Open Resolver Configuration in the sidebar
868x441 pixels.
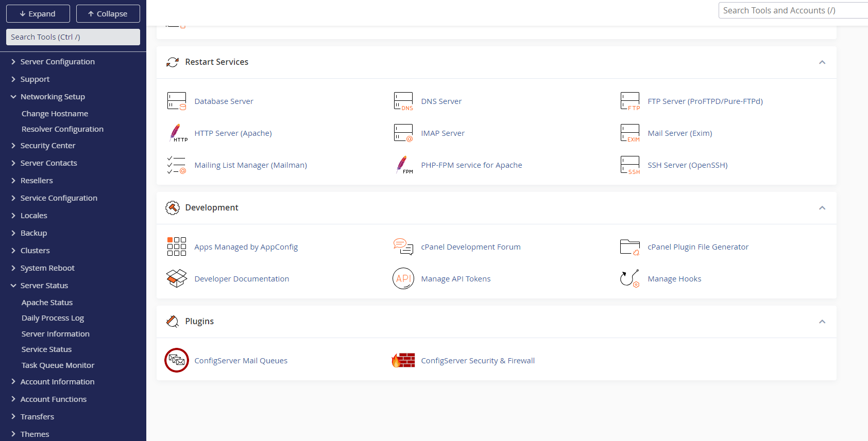point(62,129)
